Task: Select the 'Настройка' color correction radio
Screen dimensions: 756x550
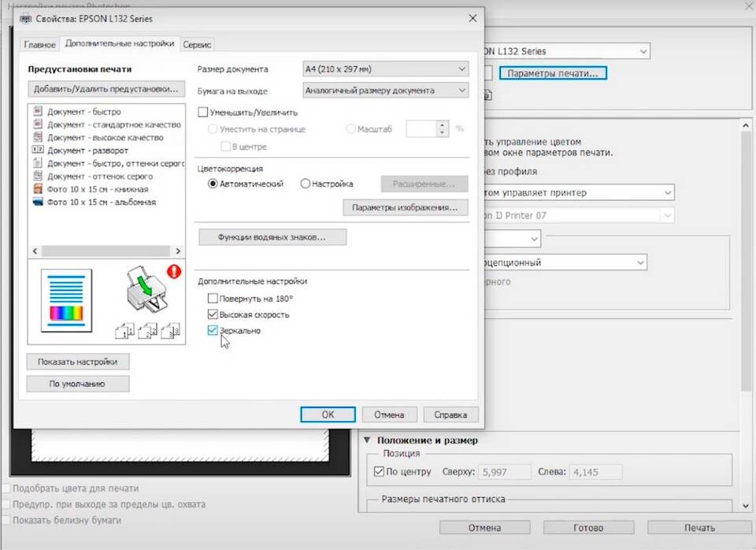Action: point(306,184)
